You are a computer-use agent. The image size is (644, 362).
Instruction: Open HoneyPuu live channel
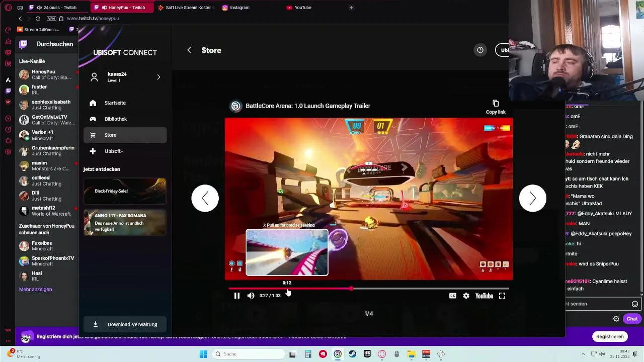click(47, 74)
